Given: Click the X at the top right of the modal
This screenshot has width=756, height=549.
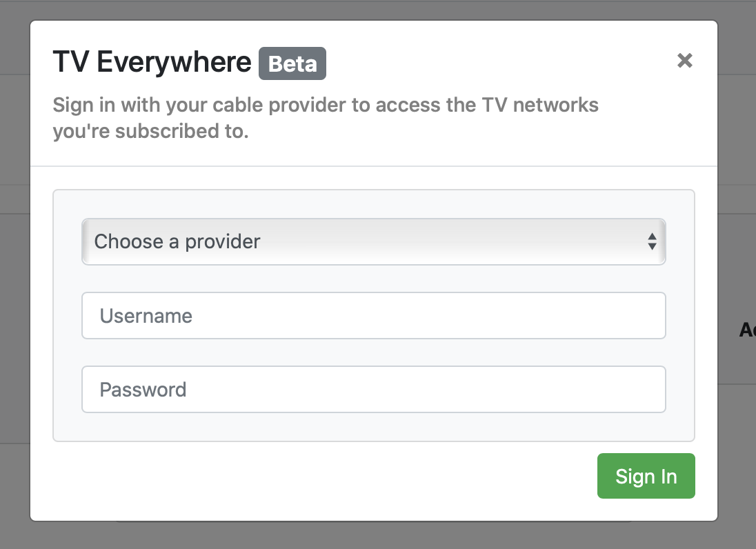Looking at the screenshot, I should [684, 61].
